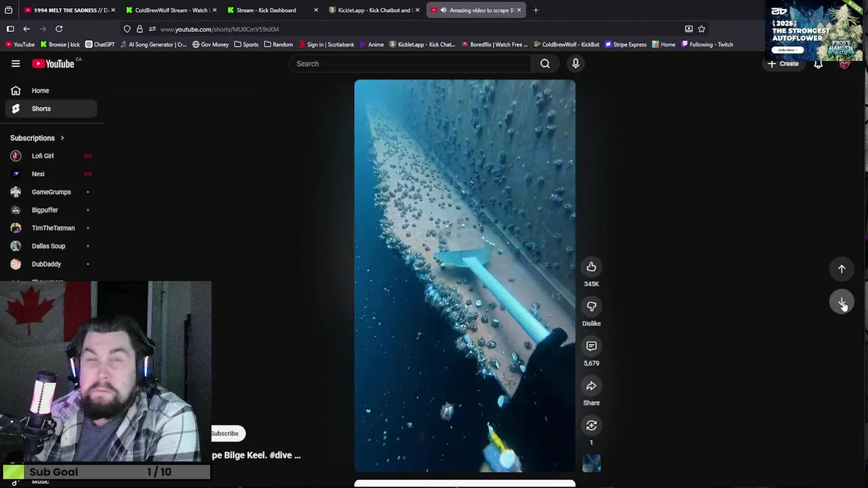The image size is (868, 488).
Task: Open Home in the YouTube sidebar
Action: [51, 91]
